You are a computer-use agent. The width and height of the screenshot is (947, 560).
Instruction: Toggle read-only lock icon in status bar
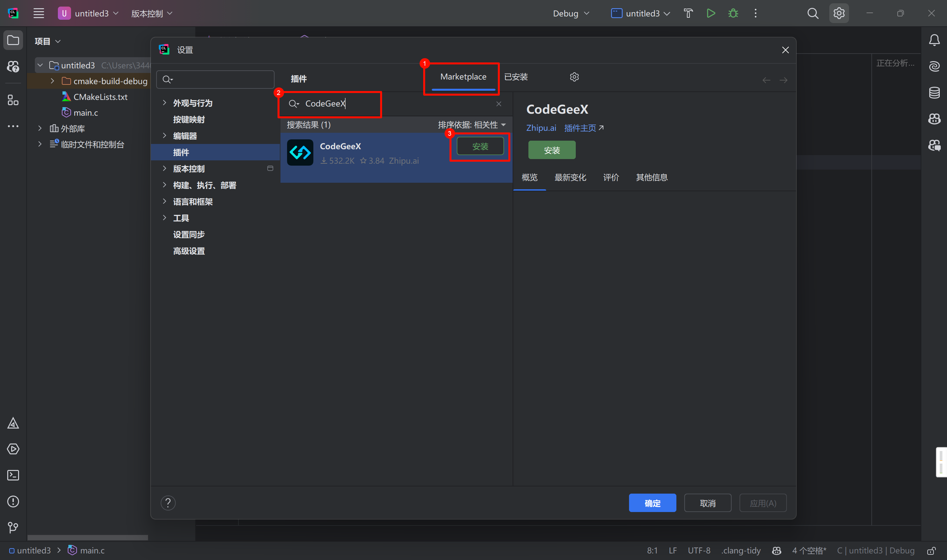point(932,550)
